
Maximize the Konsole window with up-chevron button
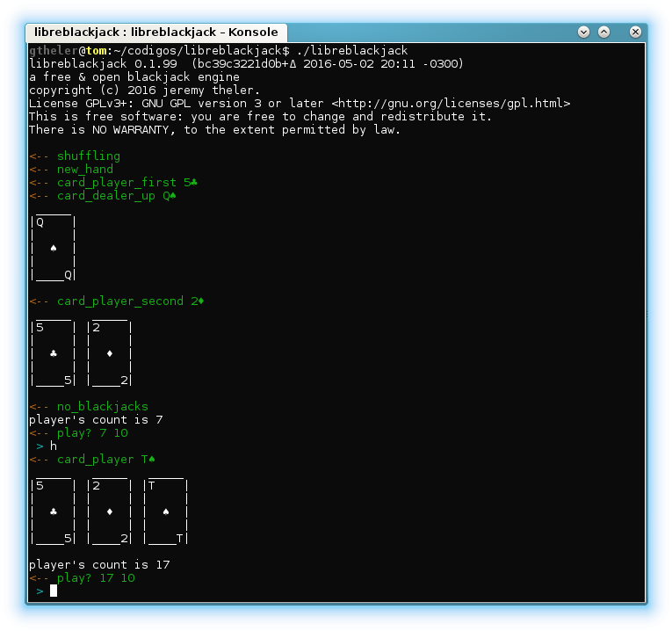click(603, 33)
